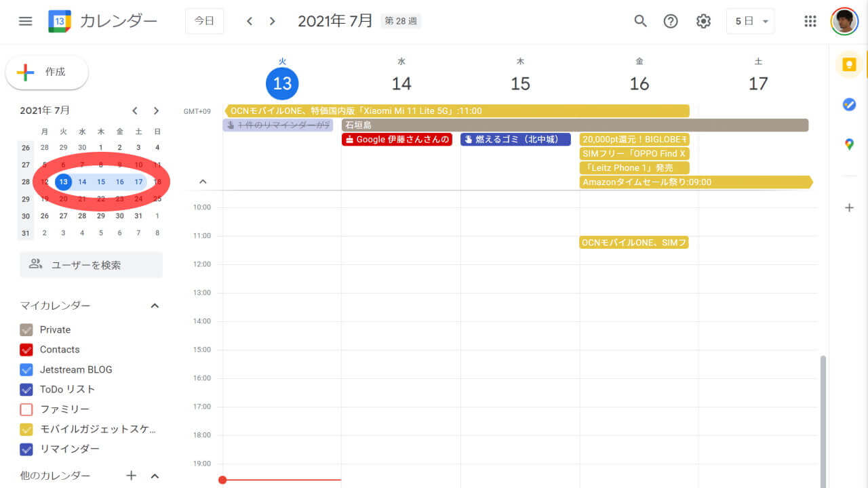Add a new calendar under 他のカレンダー

click(131, 476)
